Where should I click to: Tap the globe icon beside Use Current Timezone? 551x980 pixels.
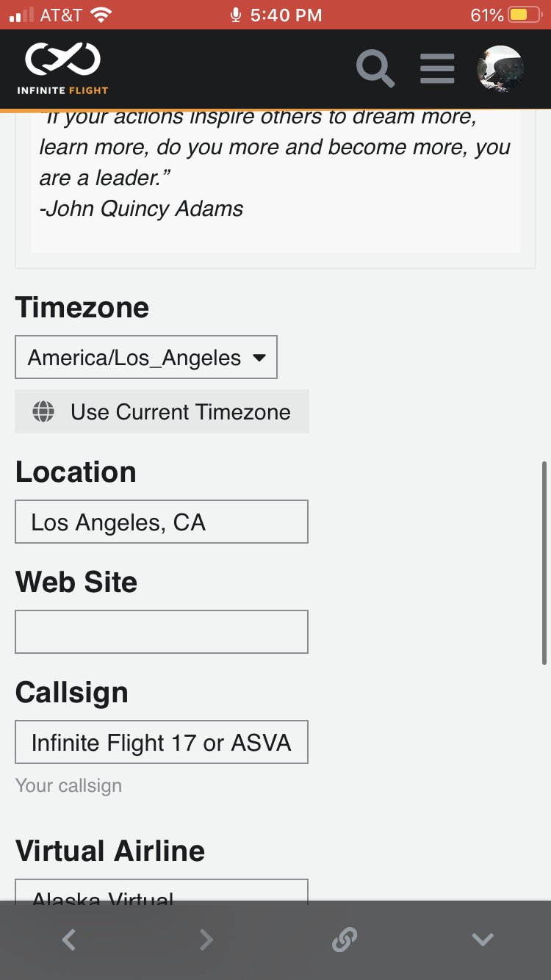(x=43, y=411)
